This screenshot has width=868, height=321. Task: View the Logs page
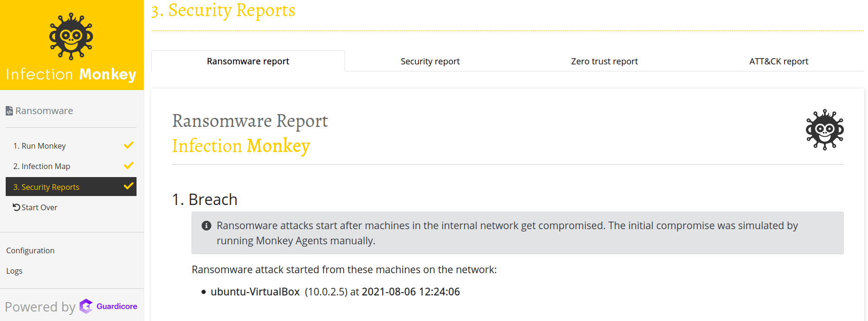14,270
